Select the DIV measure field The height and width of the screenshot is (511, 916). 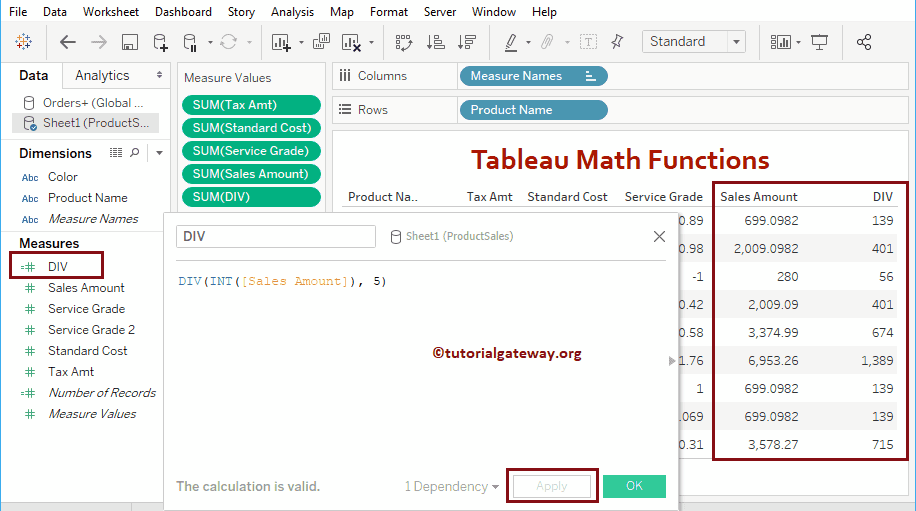(57, 266)
